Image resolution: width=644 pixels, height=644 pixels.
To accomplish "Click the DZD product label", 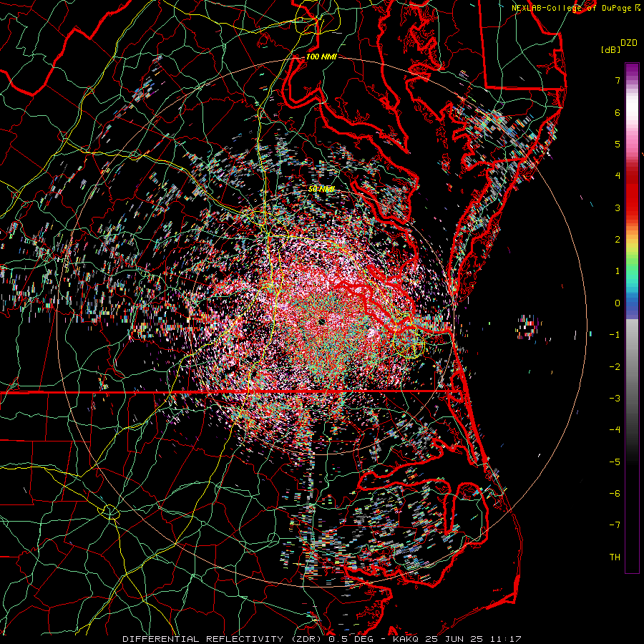I will pyautogui.click(x=629, y=43).
